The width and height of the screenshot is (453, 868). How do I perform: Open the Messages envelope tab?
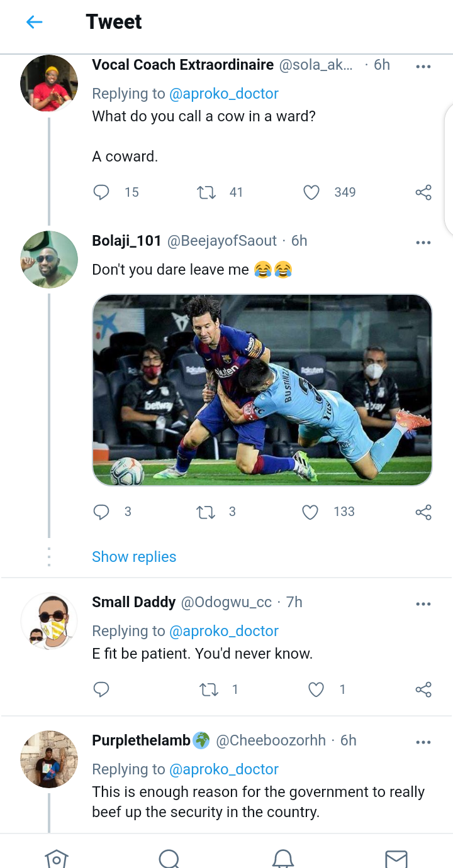(396, 858)
